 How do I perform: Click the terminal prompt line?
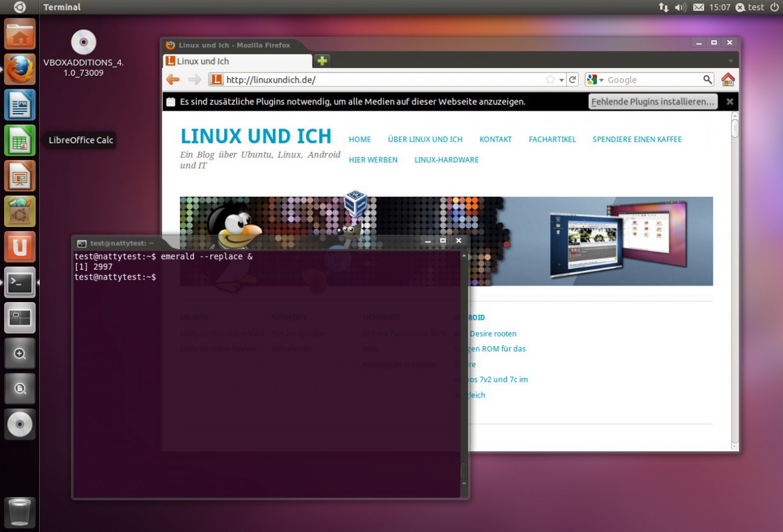pos(115,277)
